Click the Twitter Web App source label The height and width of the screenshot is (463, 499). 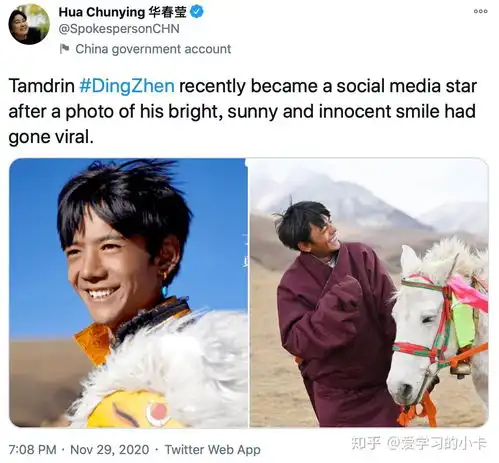pyautogui.click(x=213, y=449)
